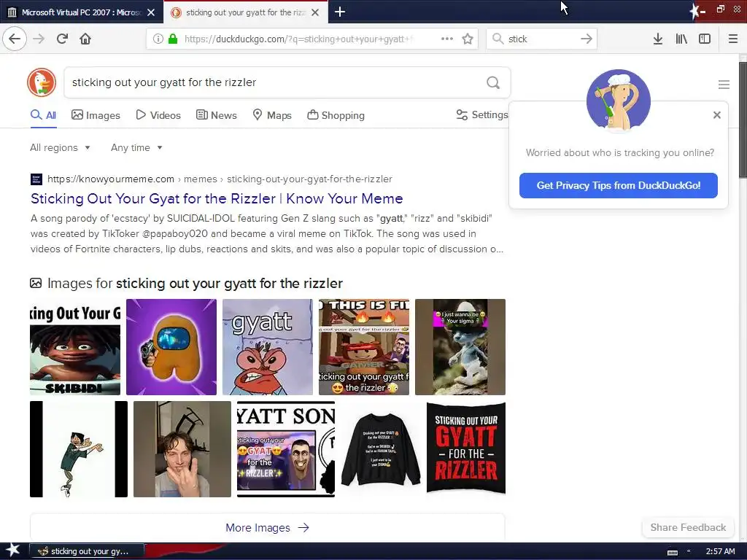Click the taskbar star start button
The image size is (747, 560).
click(x=13, y=551)
